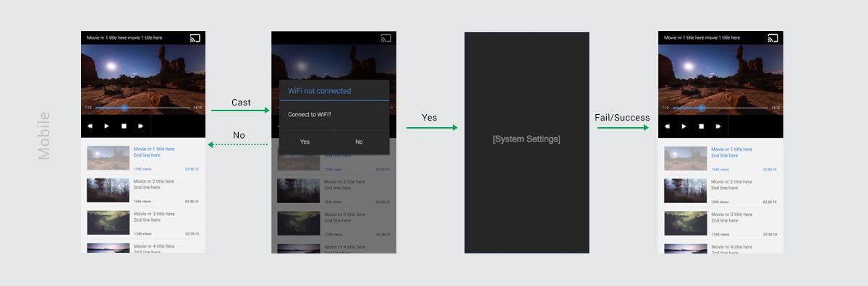Open Movie nr 2 thumbnail on the post-Fail/Success screen
This screenshot has width=868, height=286.
point(686,191)
